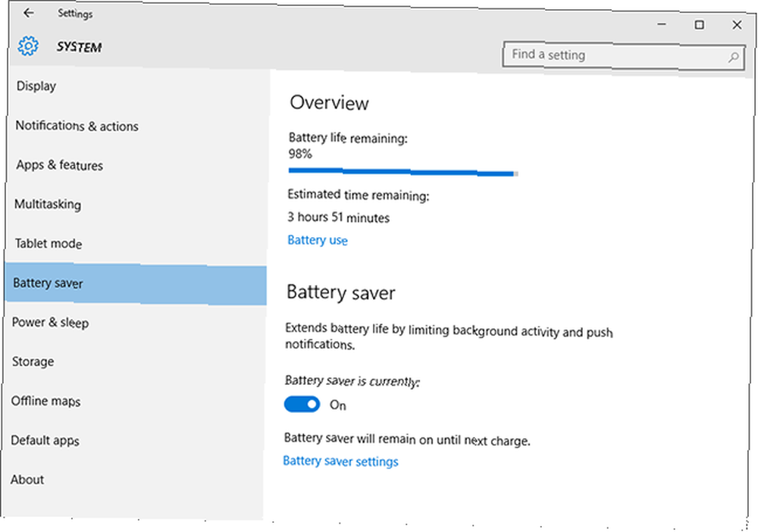Open Power & sleep settings

pyautogui.click(x=50, y=322)
